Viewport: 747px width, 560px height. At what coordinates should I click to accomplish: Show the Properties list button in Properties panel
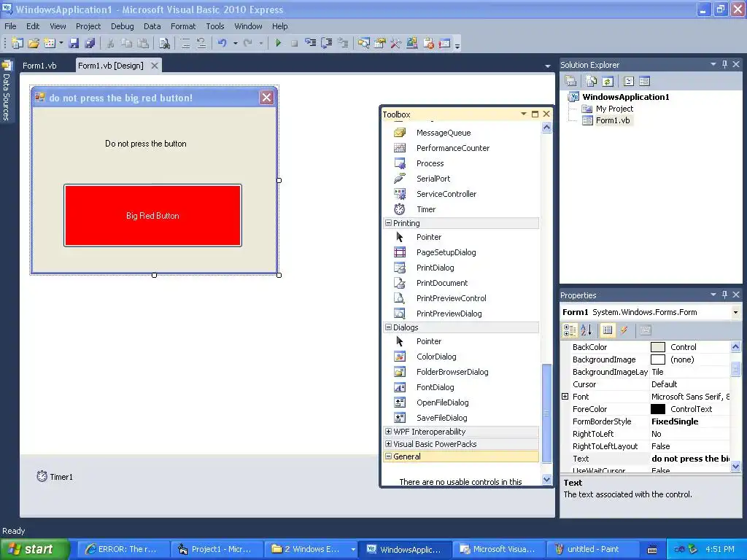607,330
